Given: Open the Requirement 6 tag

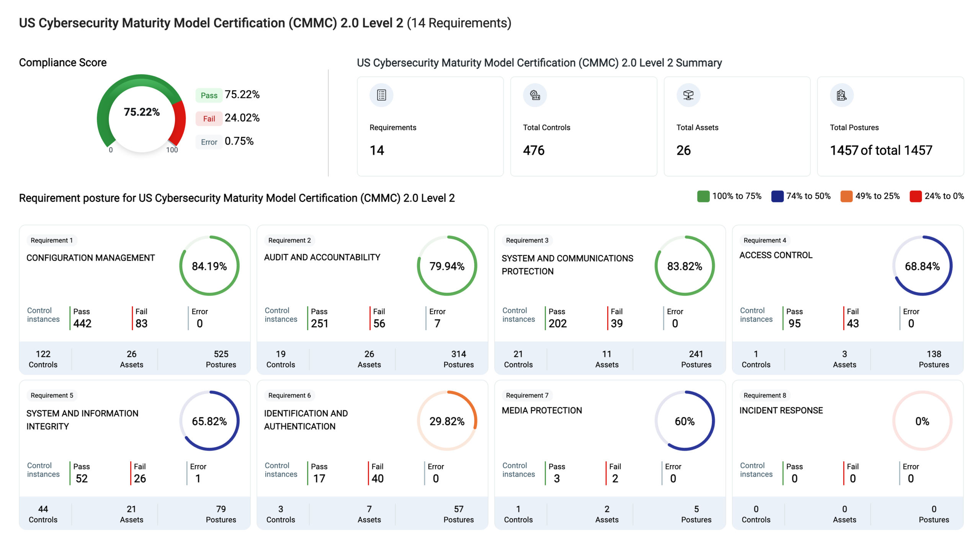Looking at the screenshot, I should click(289, 395).
